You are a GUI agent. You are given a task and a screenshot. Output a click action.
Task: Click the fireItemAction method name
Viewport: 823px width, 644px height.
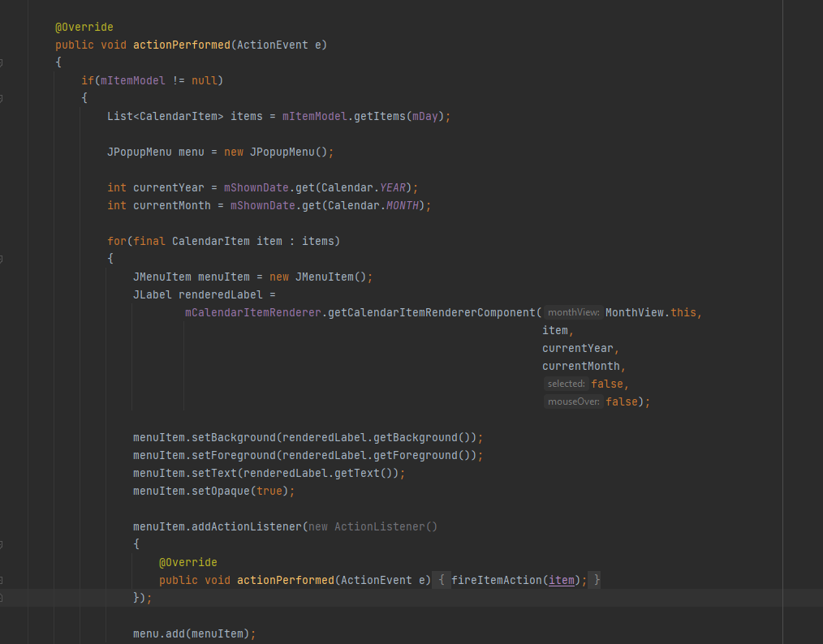[x=498, y=580]
